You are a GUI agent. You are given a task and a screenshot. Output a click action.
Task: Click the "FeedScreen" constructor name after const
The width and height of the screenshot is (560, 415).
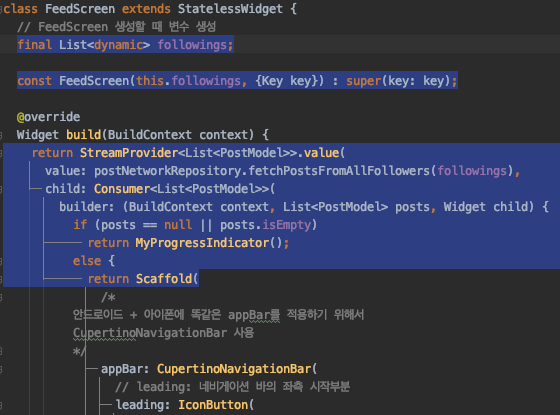click(94, 81)
